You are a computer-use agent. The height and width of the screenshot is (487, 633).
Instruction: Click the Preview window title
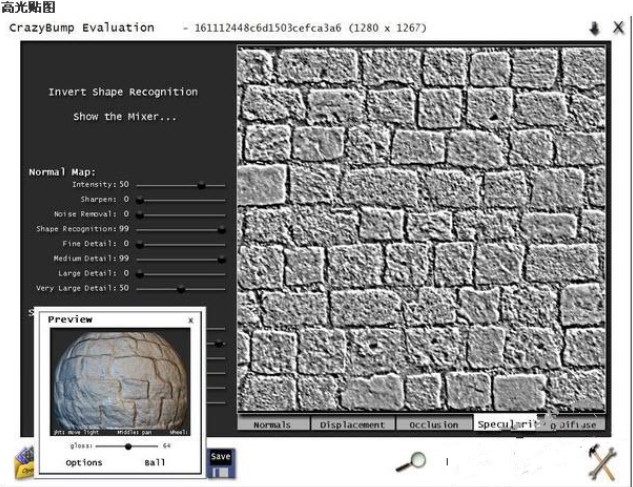click(x=70, y=319)
